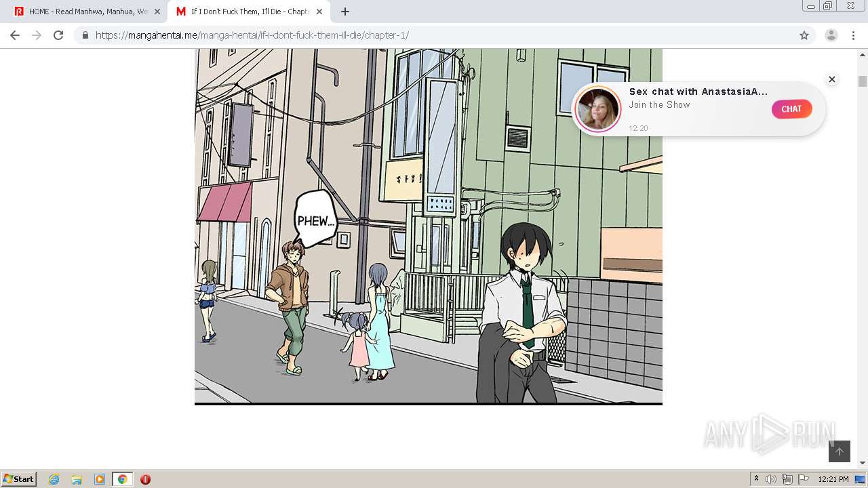Viewport: 868px width, 488px height.
Task: Open the Windows Start menu
Action: coord(19,479)
